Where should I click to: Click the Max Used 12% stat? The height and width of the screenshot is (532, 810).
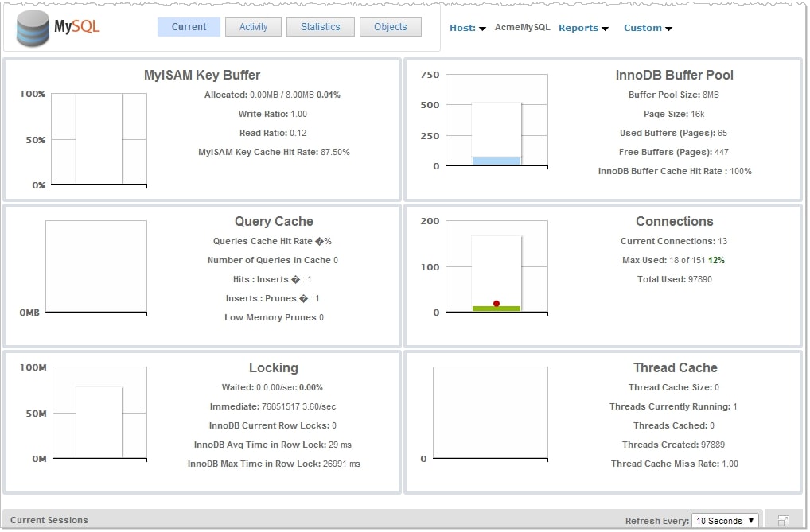point(674,260)
